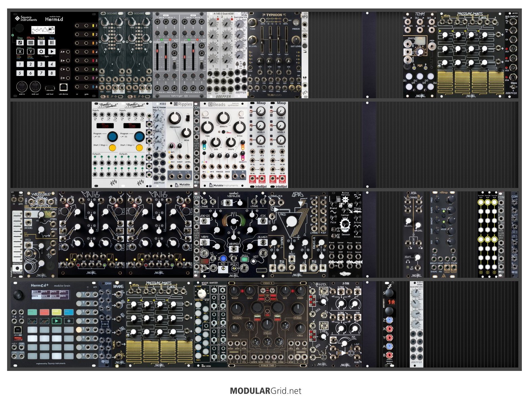
Task: Select the A-183-5 Quad Attenuator module
Action: [x=417, y=324]
